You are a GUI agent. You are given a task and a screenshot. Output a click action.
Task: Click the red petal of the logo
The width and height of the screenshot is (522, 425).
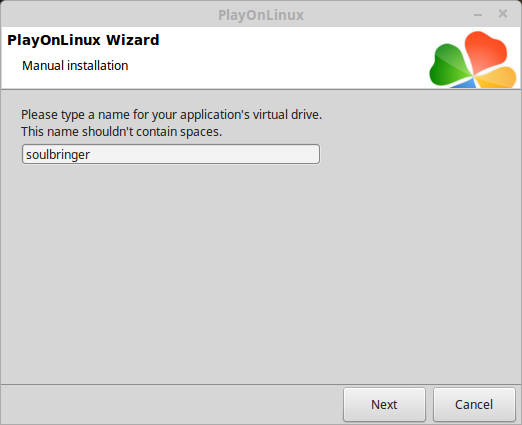[486, 50]
